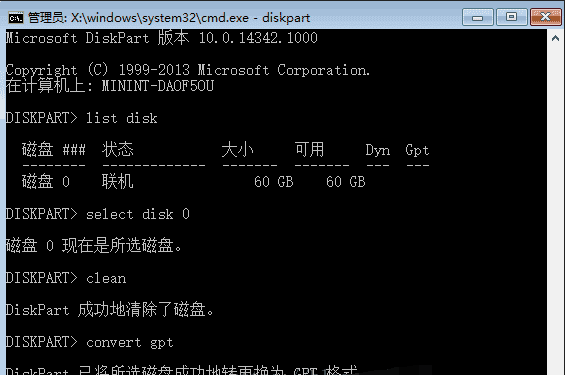Click the 大小 column header
Screen dimensions: 565x375
[237, 149]
